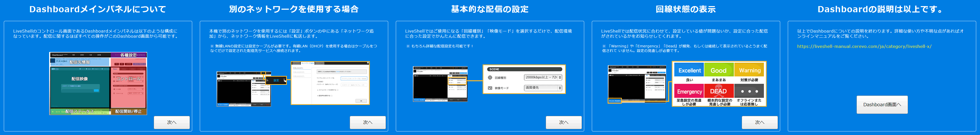Click the pink Emergency status tile

(x=689, y=91)
